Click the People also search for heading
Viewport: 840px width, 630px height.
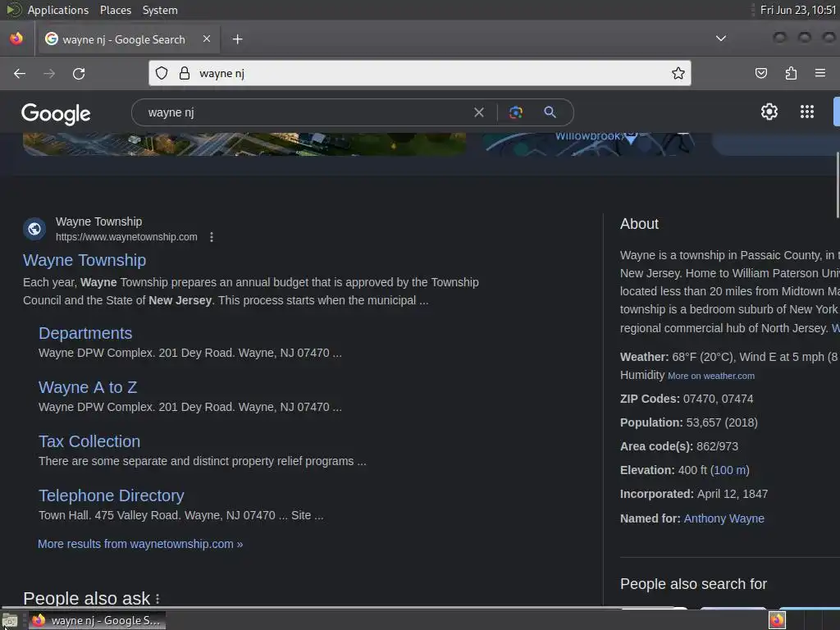693,584
